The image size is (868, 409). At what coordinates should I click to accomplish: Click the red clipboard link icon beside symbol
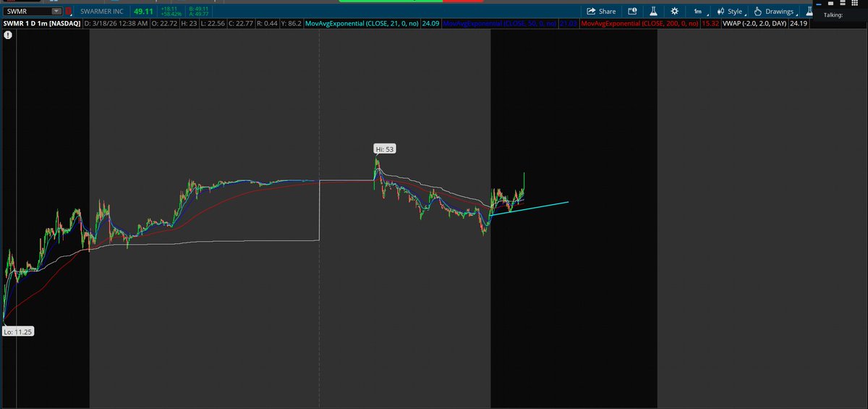coord(69,12)
